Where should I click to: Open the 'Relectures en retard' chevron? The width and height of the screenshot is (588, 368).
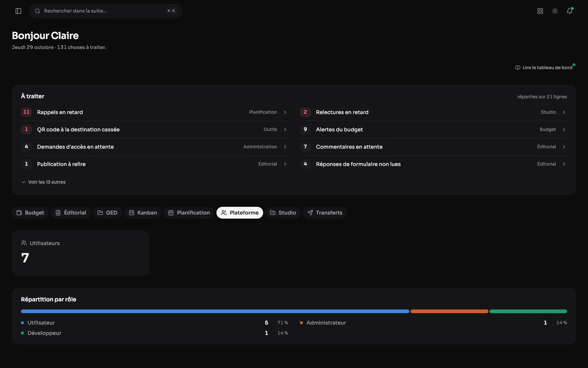pos(564,112)
